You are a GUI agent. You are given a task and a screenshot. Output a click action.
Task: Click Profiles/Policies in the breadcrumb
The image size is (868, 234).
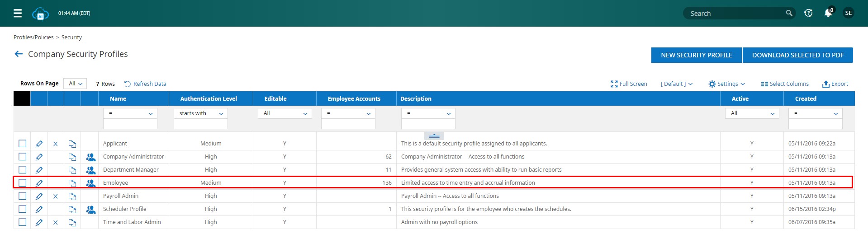(33, 37)
